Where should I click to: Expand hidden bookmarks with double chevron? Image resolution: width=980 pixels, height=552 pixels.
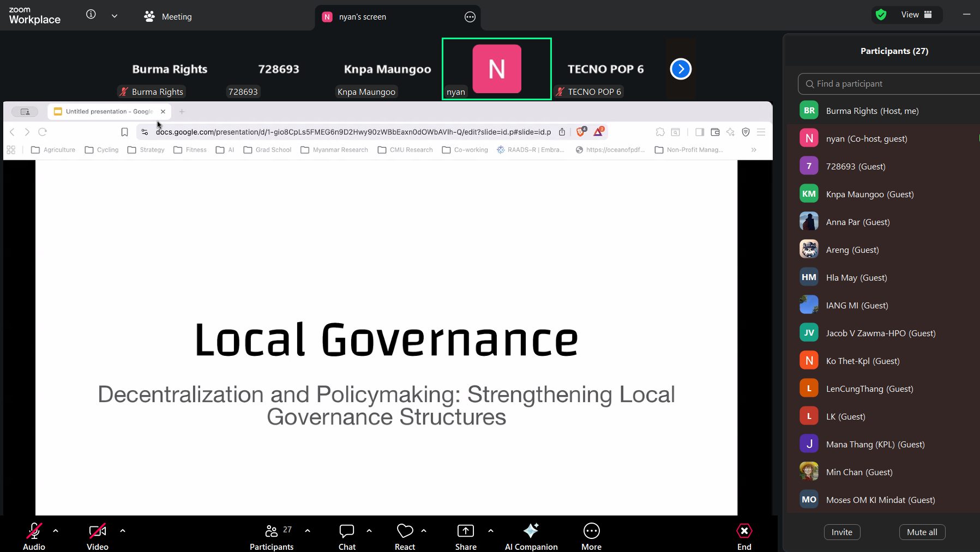tap(754, 150)
